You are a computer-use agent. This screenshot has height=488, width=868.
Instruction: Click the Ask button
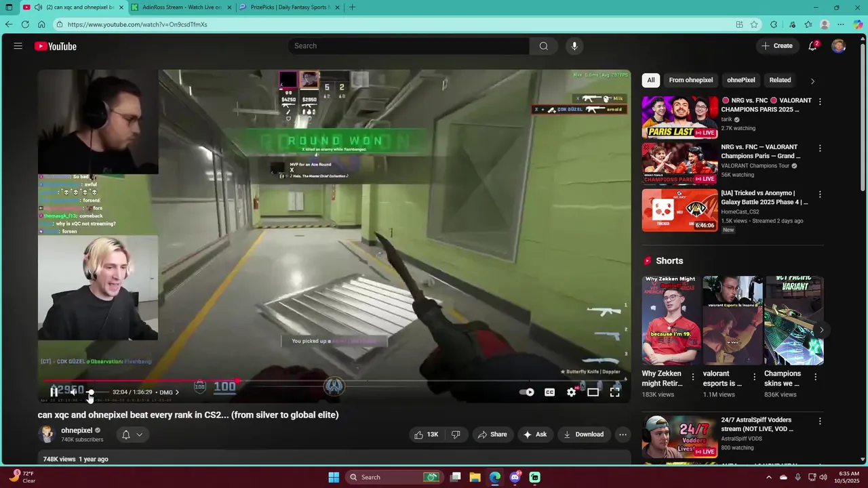pyautogui.click(x=534, y=434)
